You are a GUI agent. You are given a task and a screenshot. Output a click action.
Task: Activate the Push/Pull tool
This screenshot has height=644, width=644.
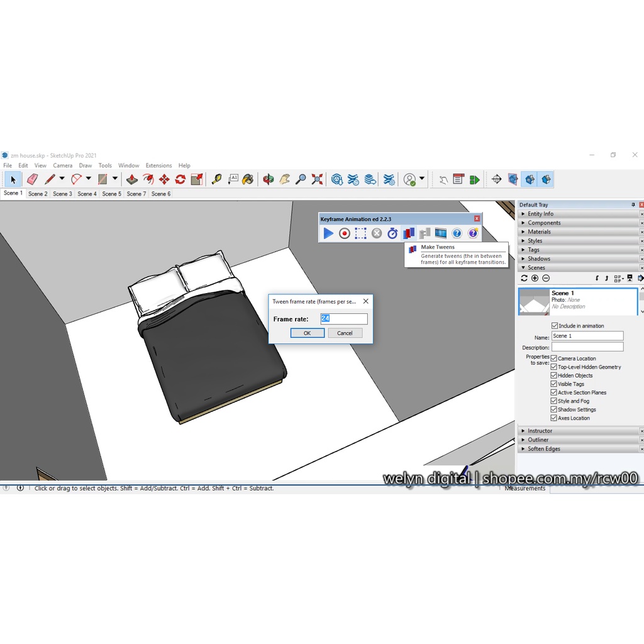pyautogui.click(x=132, y=179)
